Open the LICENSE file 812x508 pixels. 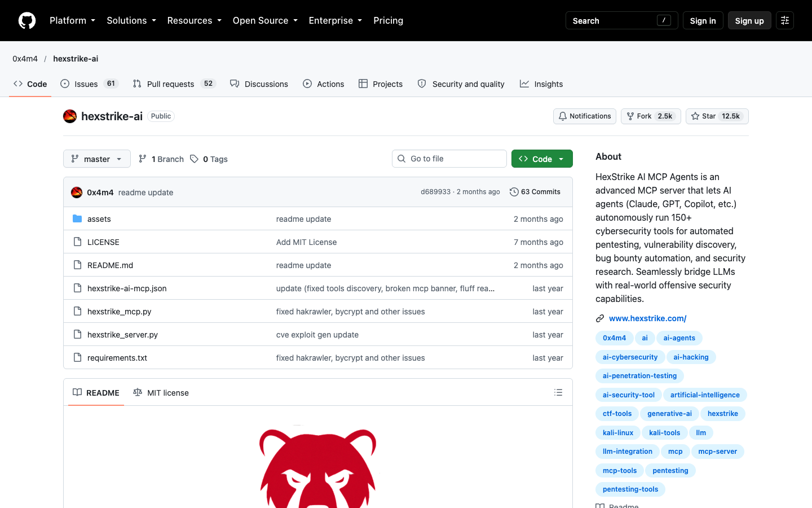coord(103,242)
